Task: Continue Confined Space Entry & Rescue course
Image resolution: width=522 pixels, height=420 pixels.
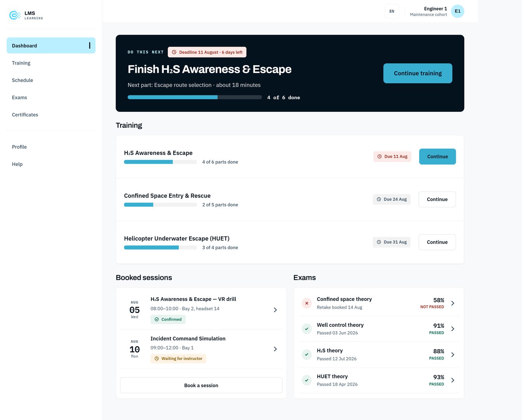Action: click(437, 199)
